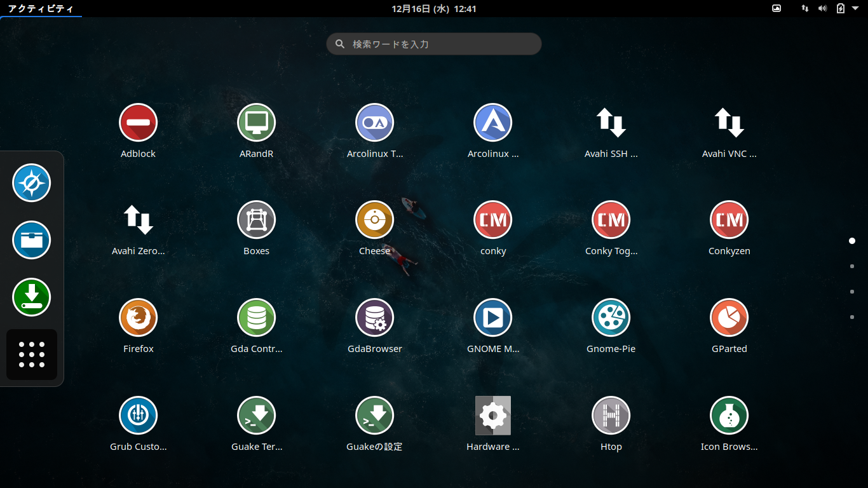Open Avahi SSH server browser
This screenshot has width=868, height=488.
(x=611, y=123)
